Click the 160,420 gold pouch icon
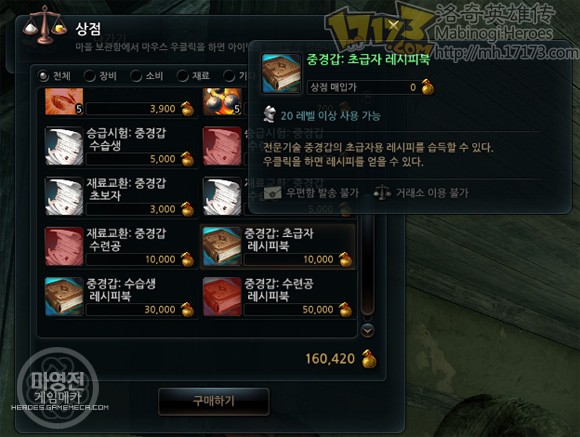The height and width of the screenshot is (437, 580). 369,359
